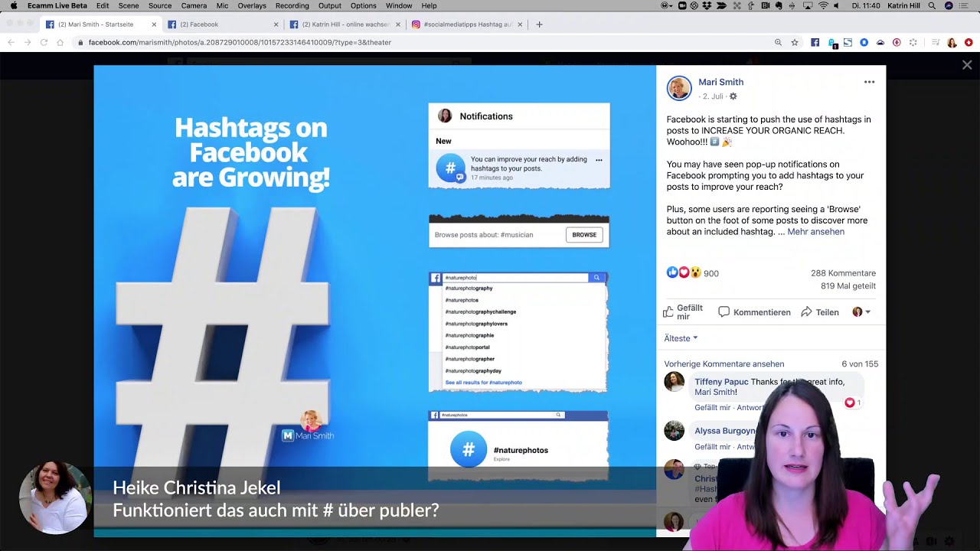Screen dimensions: 980x551
Task: Click the Like thumbs-up reaction icon
Action: 672,272
